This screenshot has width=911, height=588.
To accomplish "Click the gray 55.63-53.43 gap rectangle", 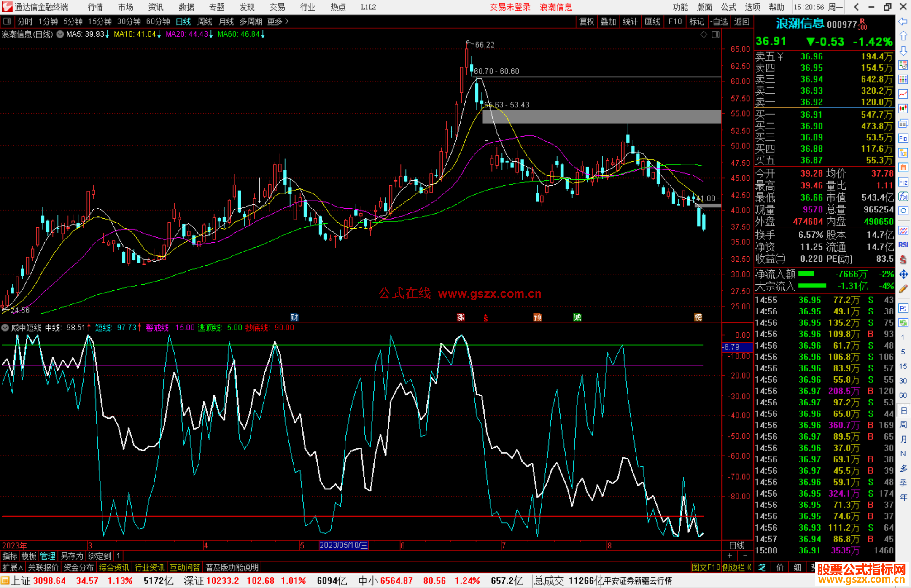I will click(x=601, y=117).
